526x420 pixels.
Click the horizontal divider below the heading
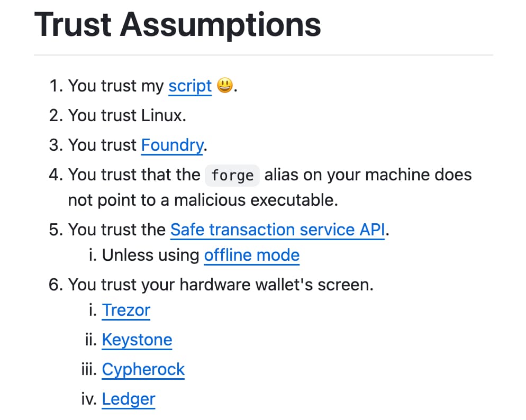[263, 55]
